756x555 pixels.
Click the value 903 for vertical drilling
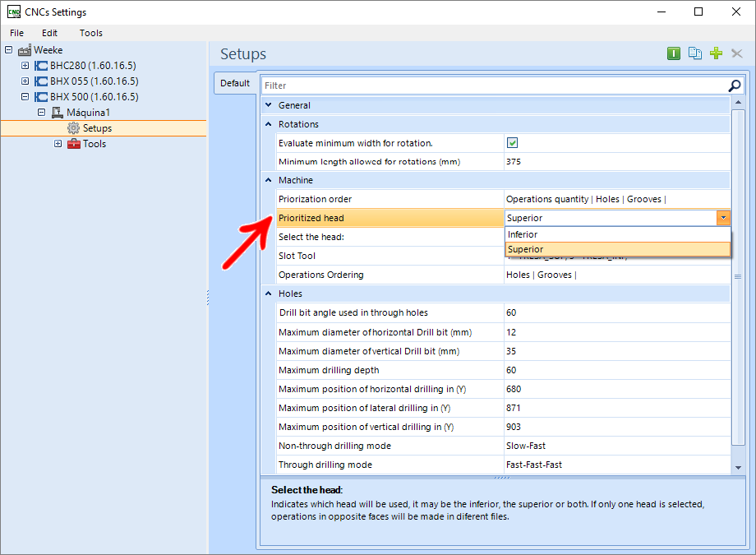[514, 427]
